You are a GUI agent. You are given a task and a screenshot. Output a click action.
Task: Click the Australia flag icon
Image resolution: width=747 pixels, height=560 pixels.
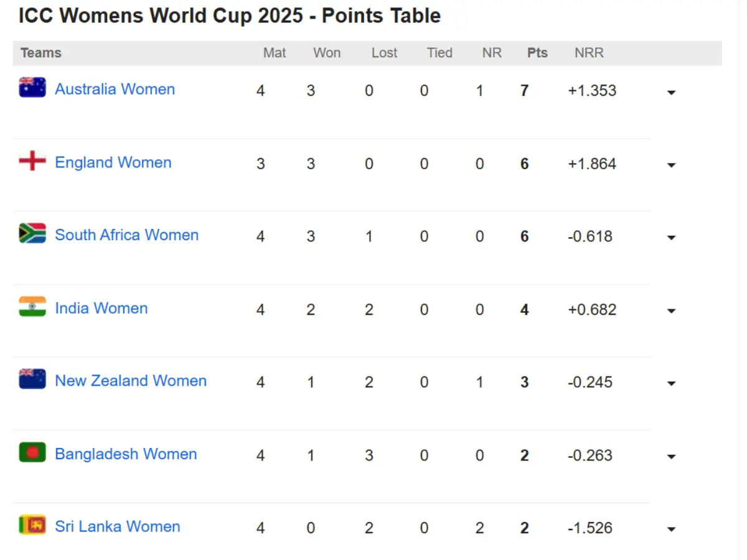[x=32, y=88]
